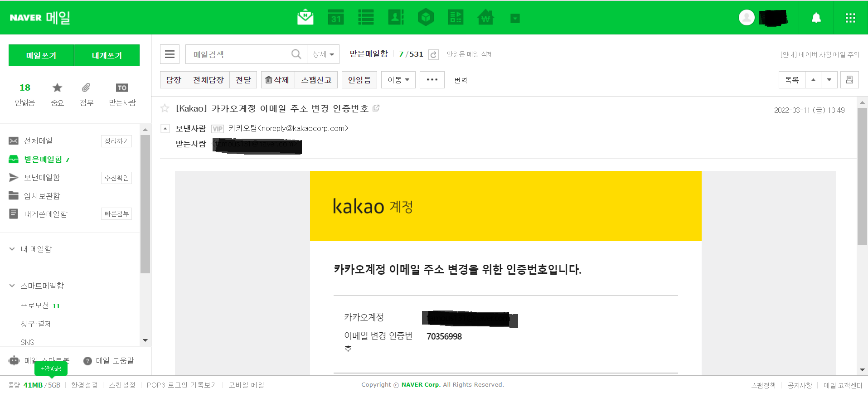Click 답장 reply button

tap(174, 80)
